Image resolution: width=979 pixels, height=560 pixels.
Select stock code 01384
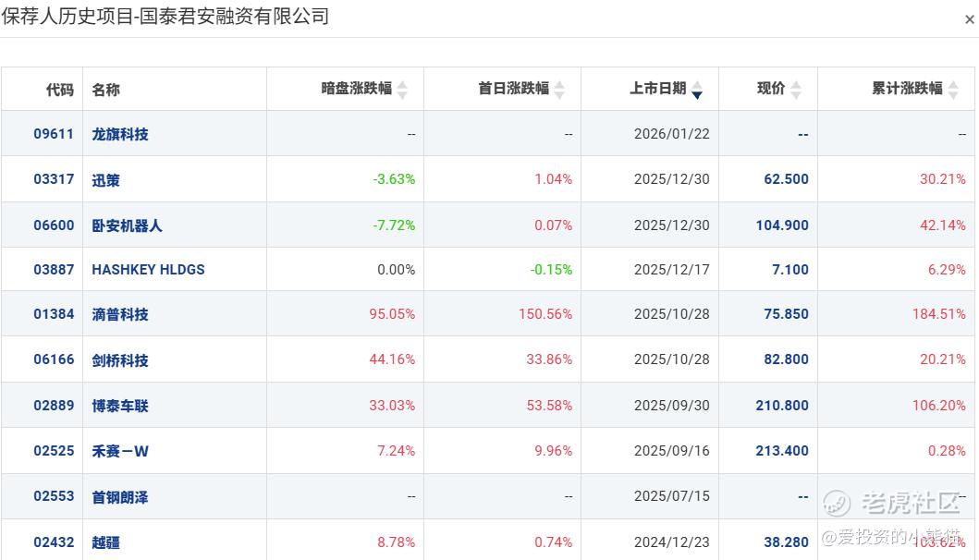[54, 314]
